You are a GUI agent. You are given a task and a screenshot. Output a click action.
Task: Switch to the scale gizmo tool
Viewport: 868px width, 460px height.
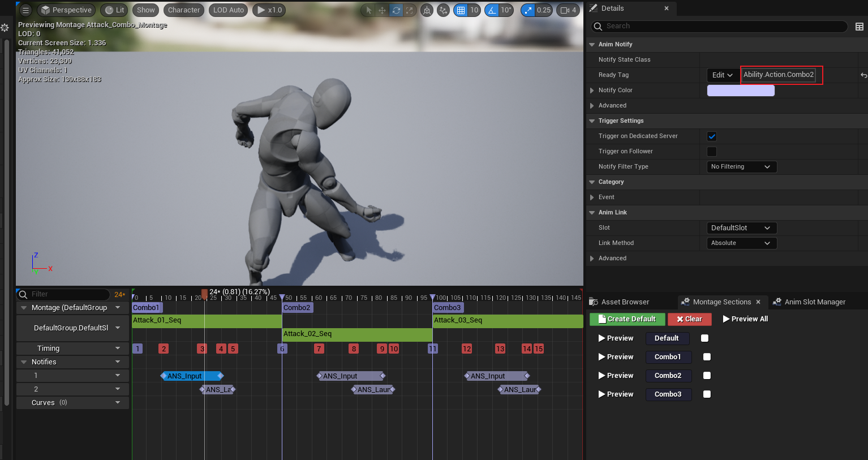point(410,10)
